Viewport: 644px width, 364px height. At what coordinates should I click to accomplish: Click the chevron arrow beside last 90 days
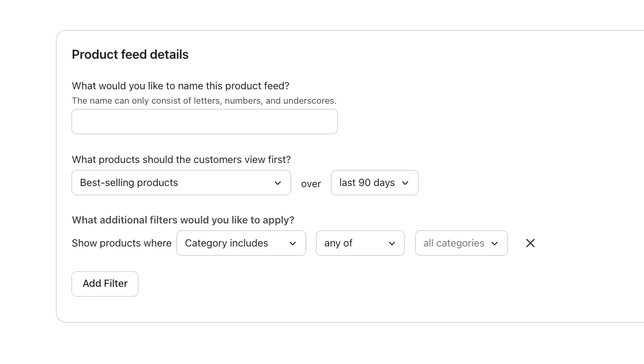click(405, 183)
